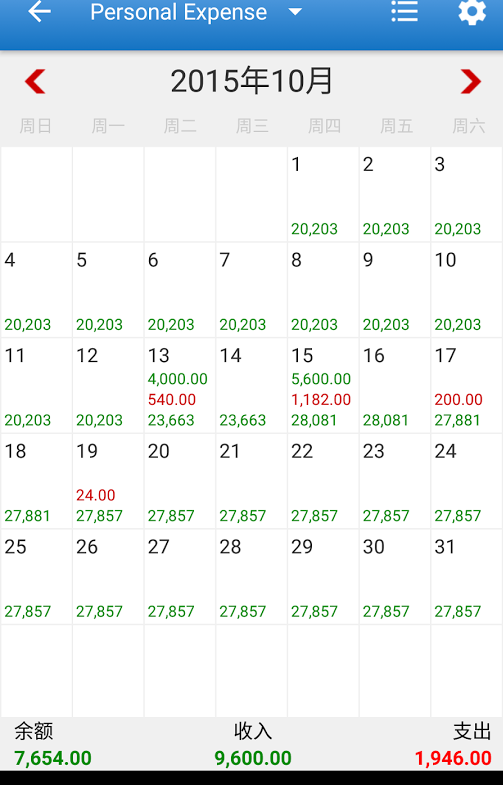The width and height of the screenshot is (503, 785).
Task: Select October 13 calendar cell
Action: (180, 385)
